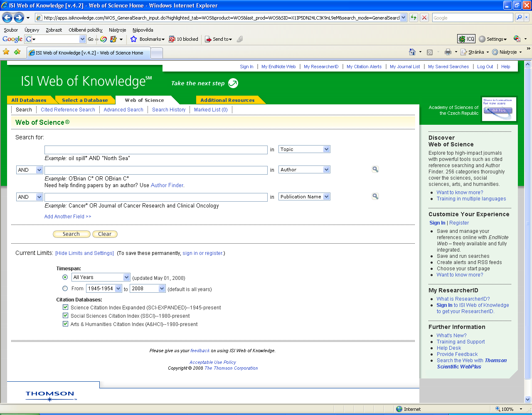Click the ICQ flower toolbar button

[x=466, y=39]
